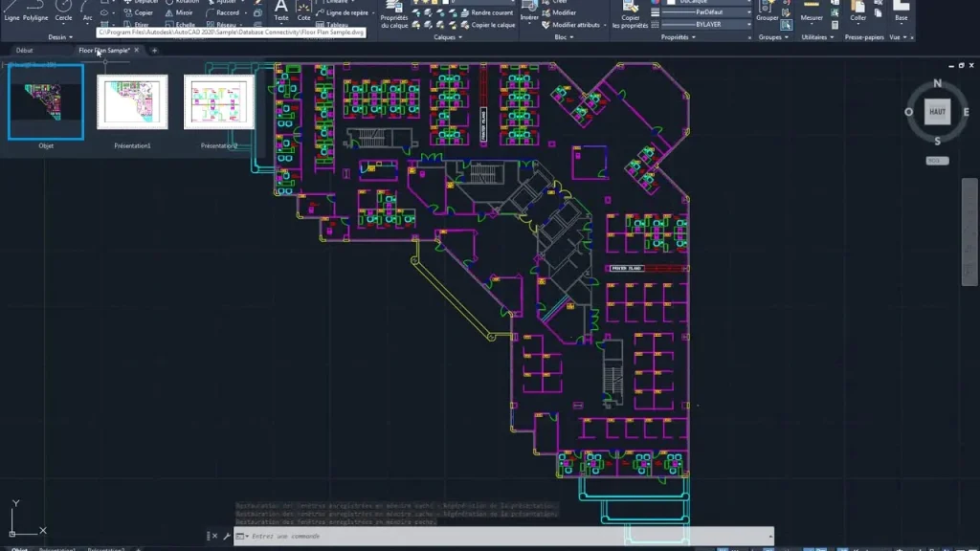The image size is (980, 551).
Task: Select the Cercle tool
Action: point(63,11)
